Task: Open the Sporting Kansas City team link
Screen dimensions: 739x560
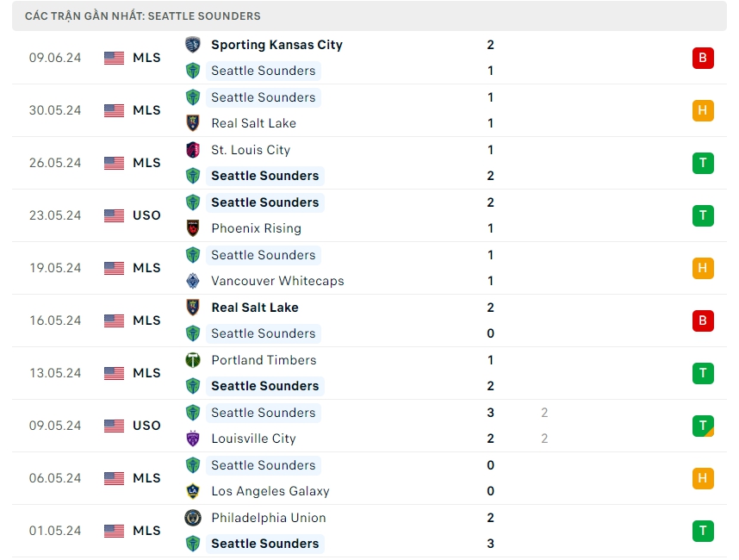Action: 276,45
